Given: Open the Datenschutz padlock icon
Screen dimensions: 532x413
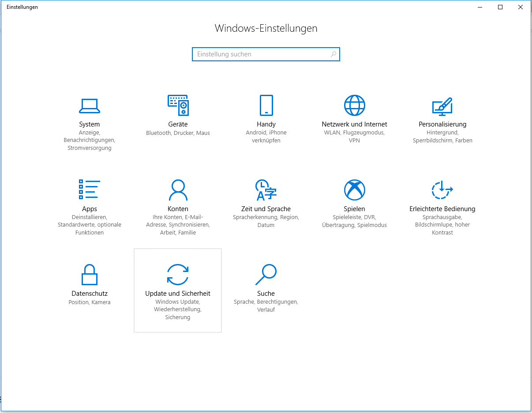Looking at the screenshot, I should (90, 275).
